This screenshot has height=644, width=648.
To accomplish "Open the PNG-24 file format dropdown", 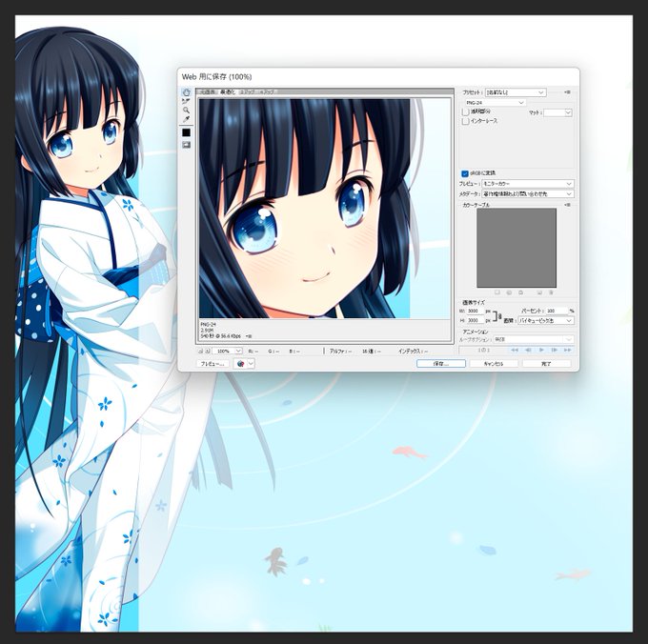I will tap(495, 103).
